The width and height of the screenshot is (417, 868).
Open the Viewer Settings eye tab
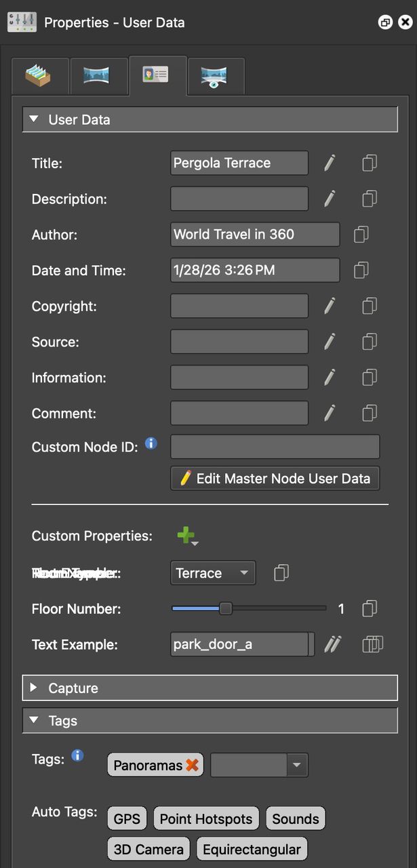click(216, 76)
